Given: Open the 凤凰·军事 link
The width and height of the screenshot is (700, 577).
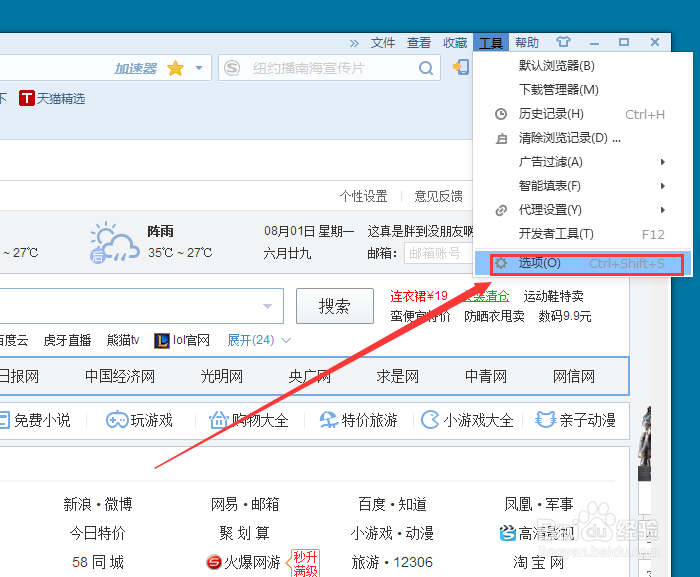Looking at the screenshot, I should [x=539, y=504].
